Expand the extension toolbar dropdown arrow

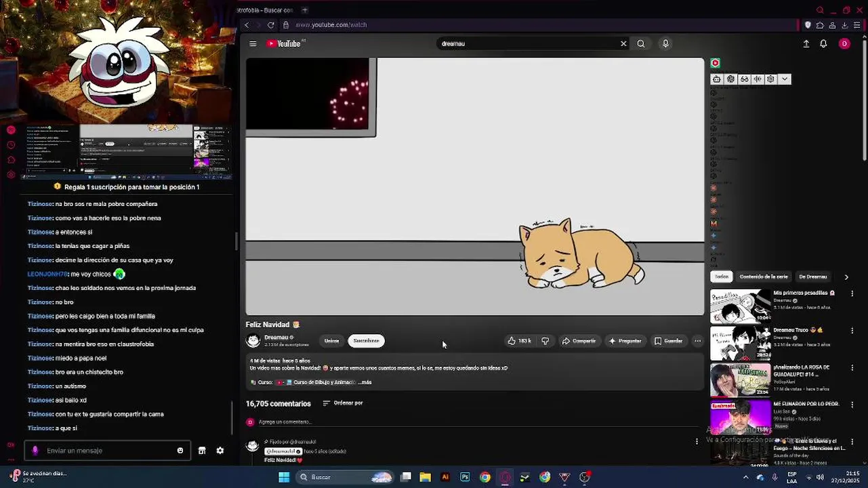point(785,79)
